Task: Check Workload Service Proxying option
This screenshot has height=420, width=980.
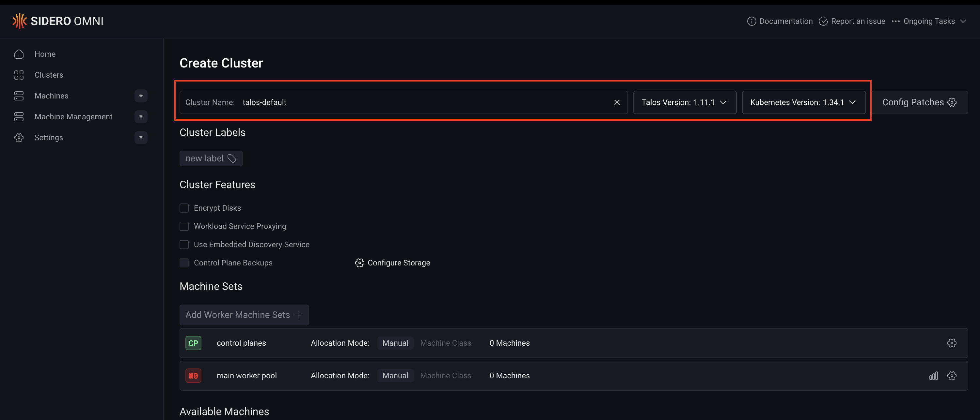Action: tap(184, 226)
